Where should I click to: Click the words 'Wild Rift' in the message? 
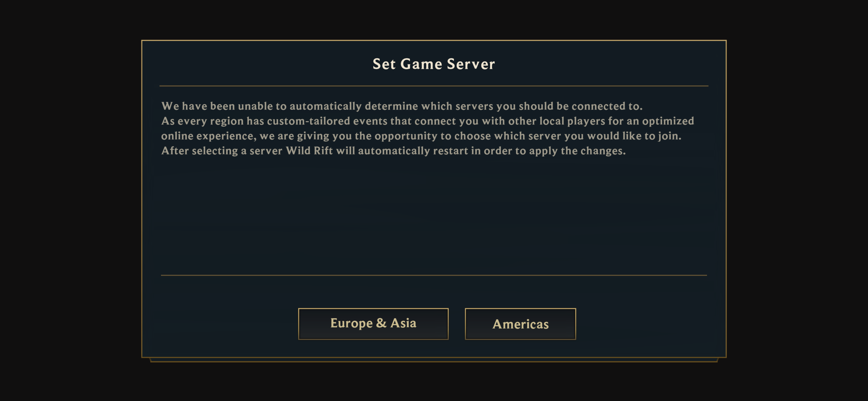point(309,151)
